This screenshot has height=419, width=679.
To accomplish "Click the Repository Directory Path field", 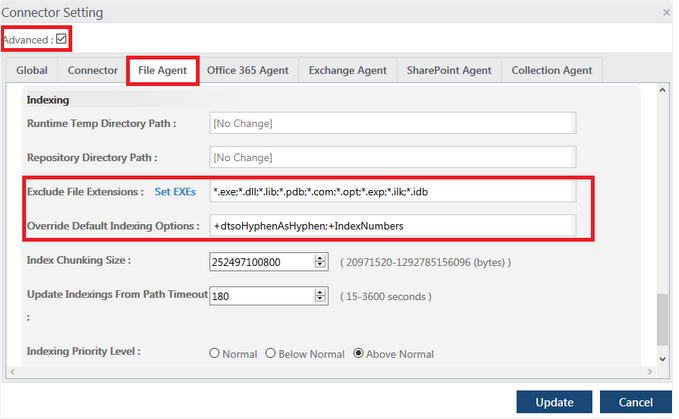I will [x=392, y=157].
